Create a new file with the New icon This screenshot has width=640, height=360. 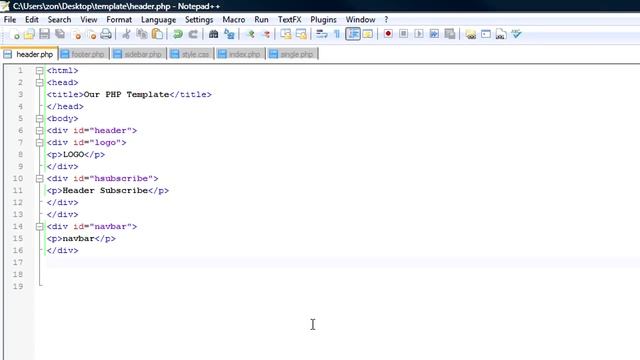point(14,34)
